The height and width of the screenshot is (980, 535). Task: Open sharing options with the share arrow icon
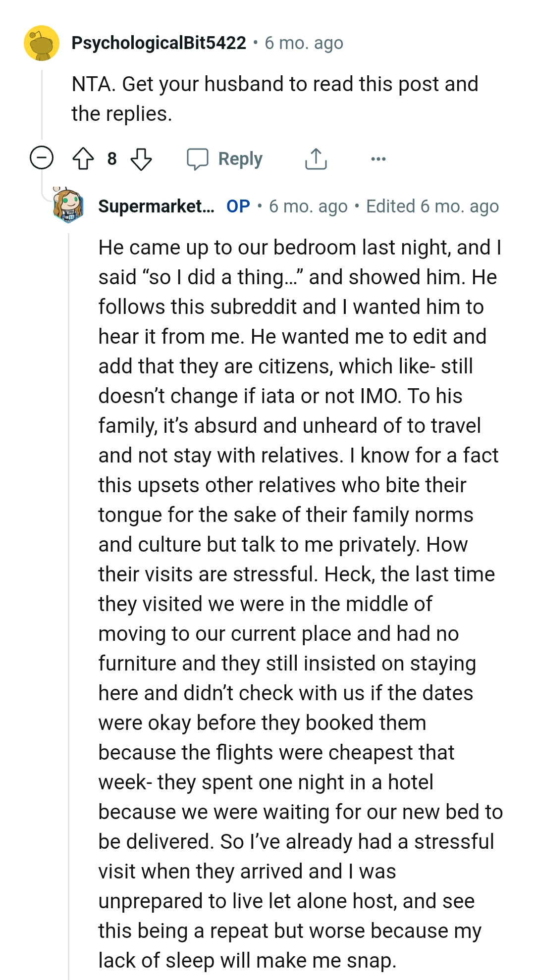[x=316, y=159]
